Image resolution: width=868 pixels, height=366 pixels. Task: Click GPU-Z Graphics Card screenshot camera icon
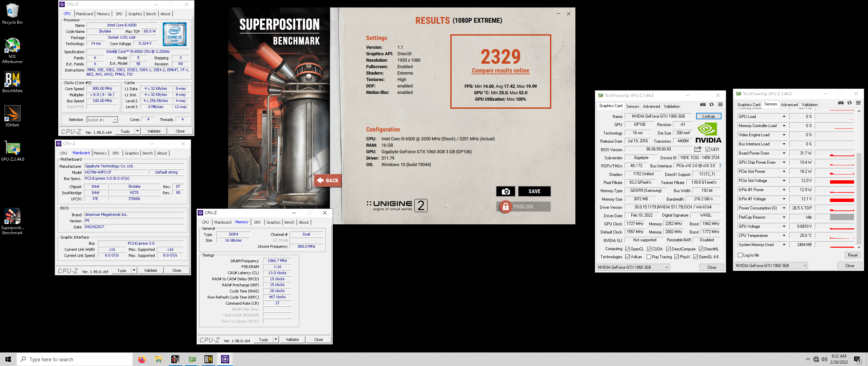click(x=703, y=104)
